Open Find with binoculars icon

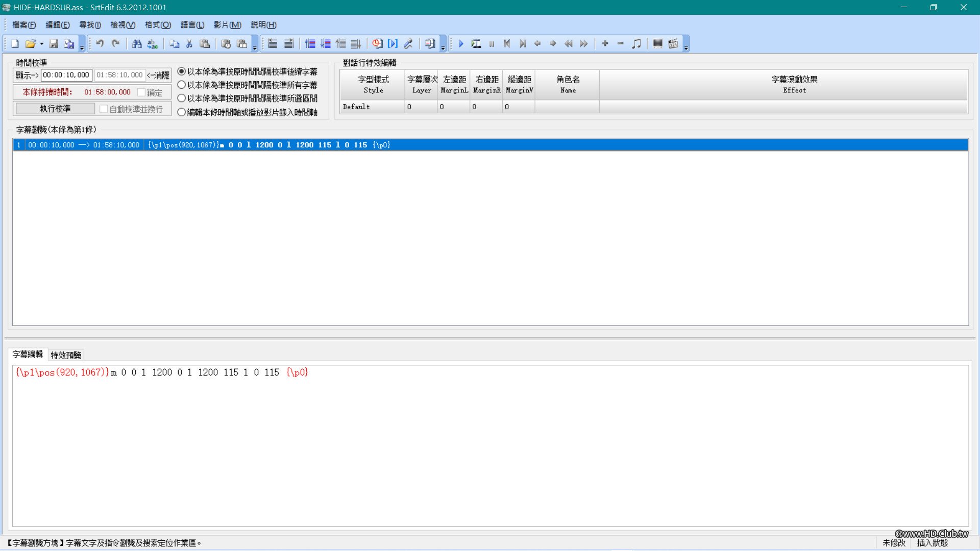136,44
